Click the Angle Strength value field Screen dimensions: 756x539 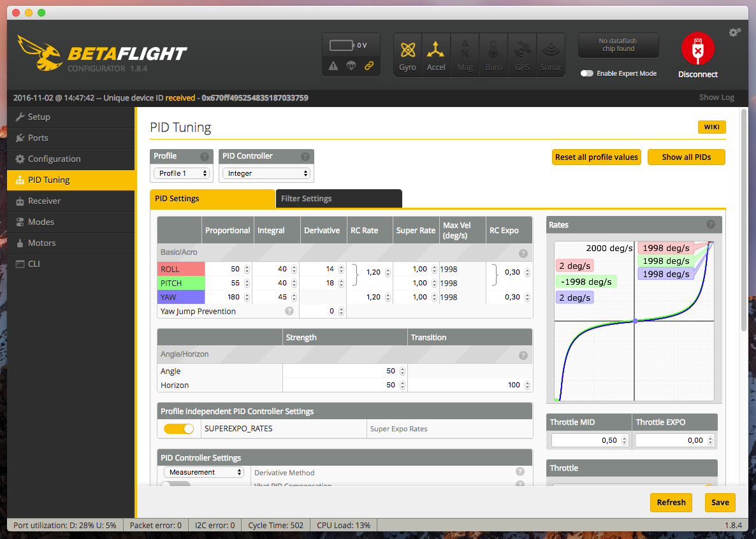pyautogui.click(x=345, y=371)
